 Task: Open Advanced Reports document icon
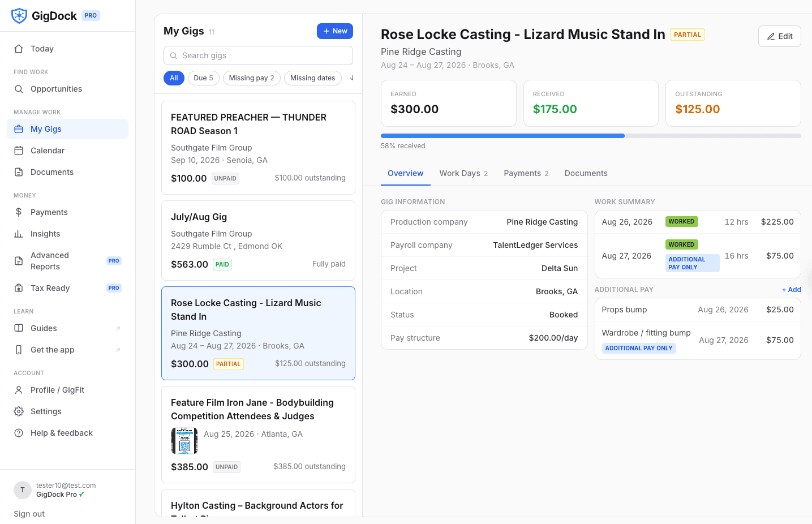[x=19, y=261]
